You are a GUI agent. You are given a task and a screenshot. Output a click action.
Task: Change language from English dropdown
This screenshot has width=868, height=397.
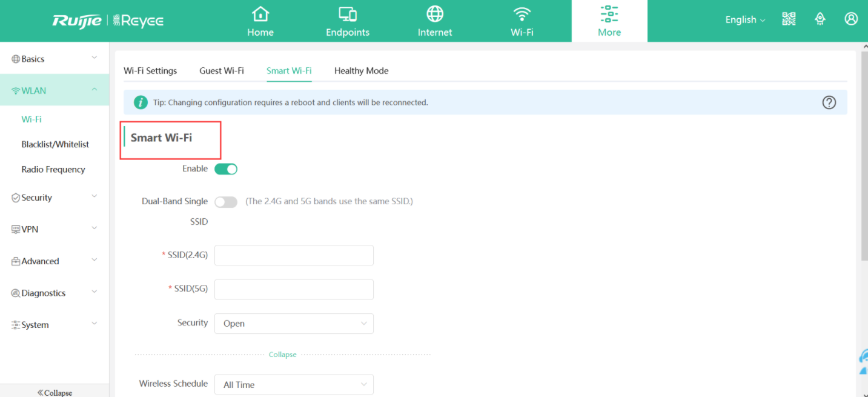point(745,20)
